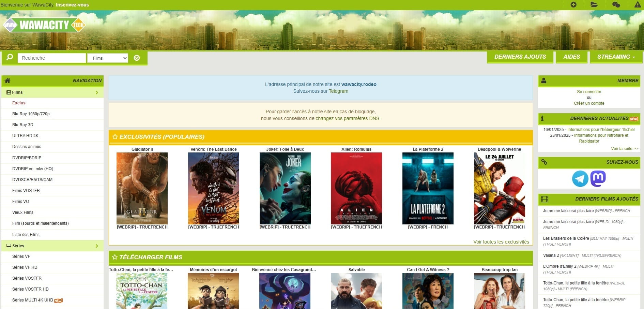
Task: Click the WawaCity Tech logo
Action: [x=44, y=25]
